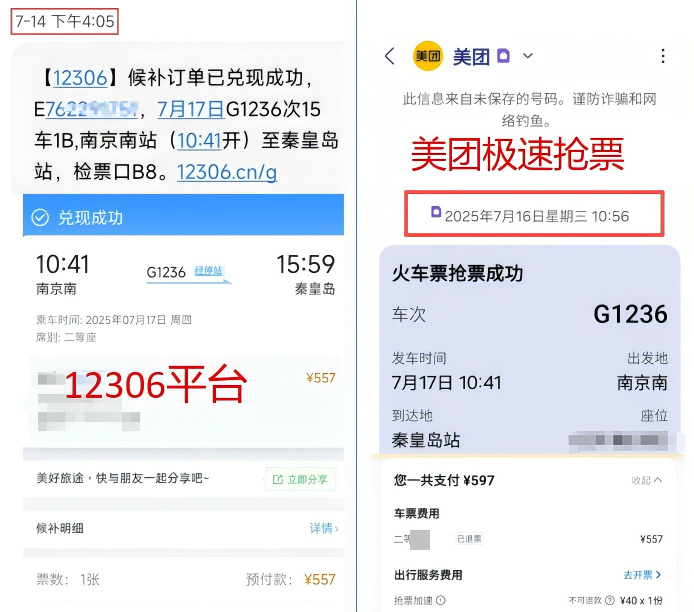
Task: Open the three-dot overflow menu
Action: point(663,56)
